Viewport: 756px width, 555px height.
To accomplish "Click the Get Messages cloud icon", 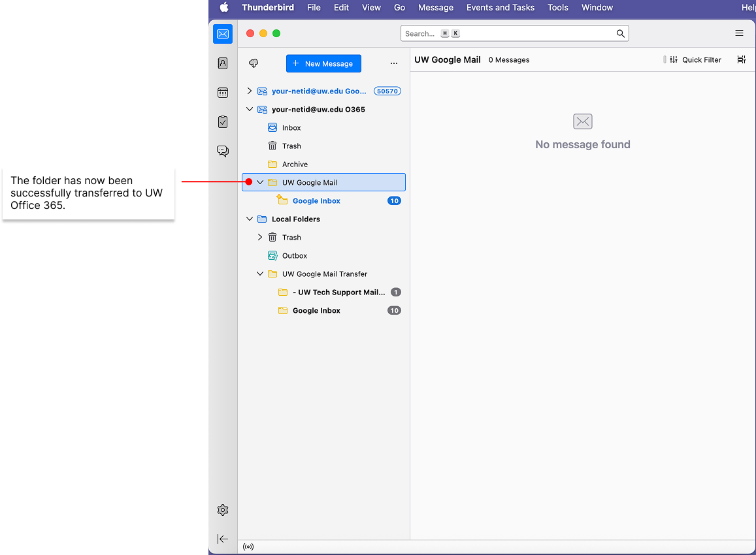I will 254,63.
